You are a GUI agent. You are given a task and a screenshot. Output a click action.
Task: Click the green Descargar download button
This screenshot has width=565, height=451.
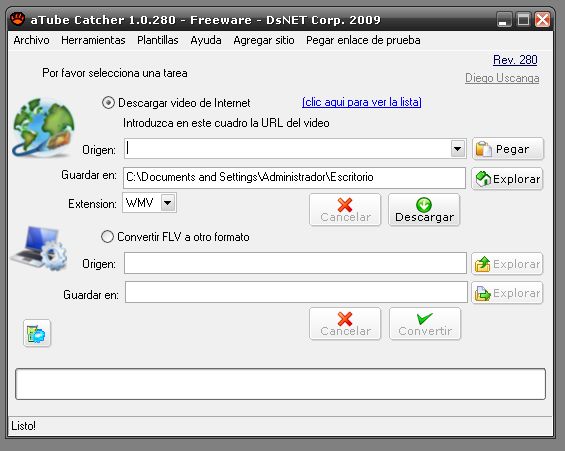[424, 210]
